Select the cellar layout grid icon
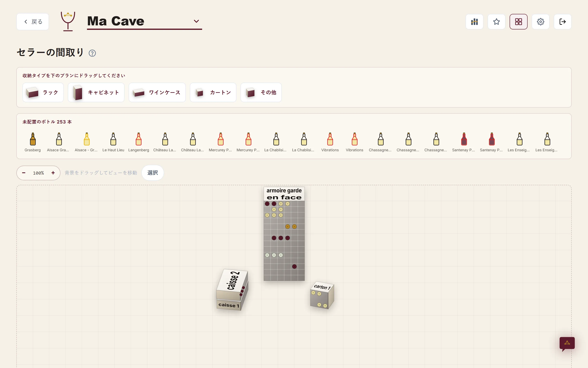The height and width of the screenshot is (368, 588). pos(519,22)
